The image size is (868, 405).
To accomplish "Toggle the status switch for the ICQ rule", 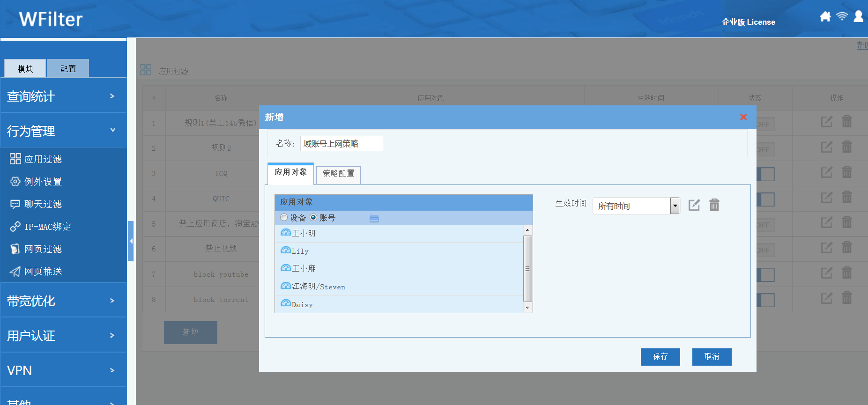I will point(765,174).
